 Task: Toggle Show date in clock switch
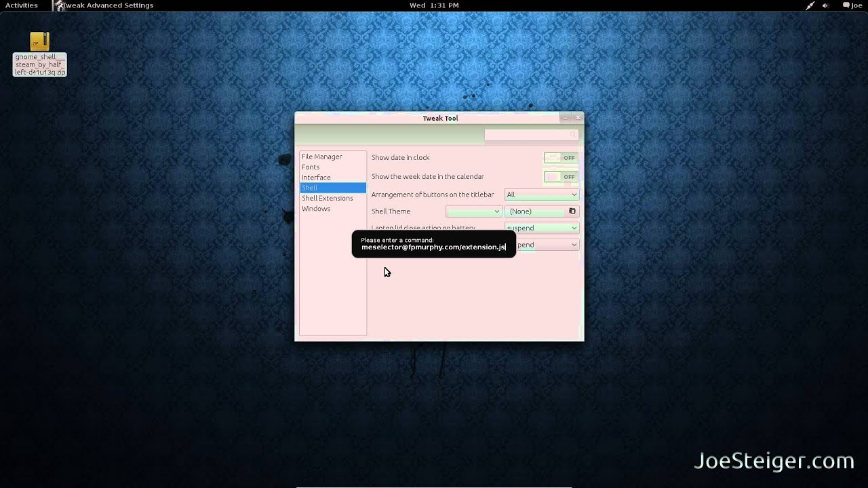point(561,157)
